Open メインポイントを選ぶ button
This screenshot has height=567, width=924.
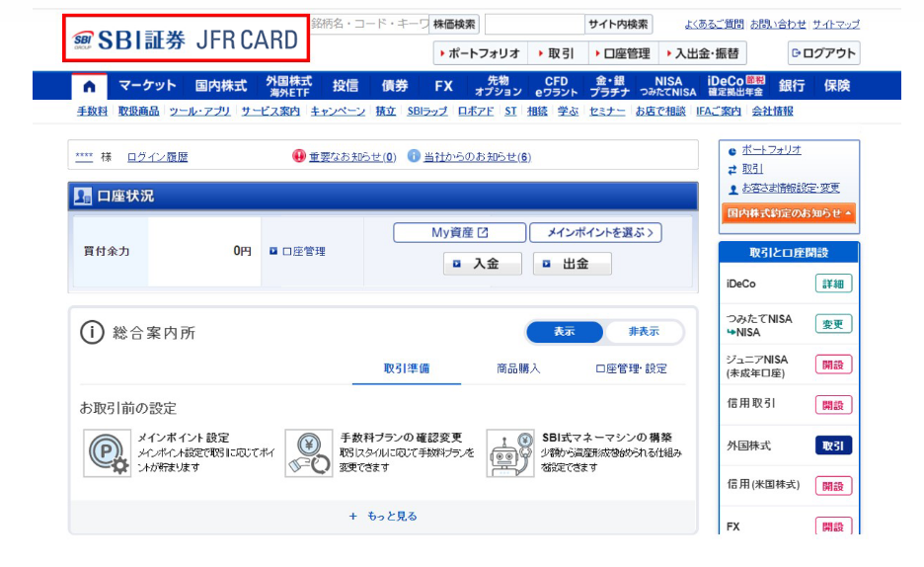[x=595, y=232]
